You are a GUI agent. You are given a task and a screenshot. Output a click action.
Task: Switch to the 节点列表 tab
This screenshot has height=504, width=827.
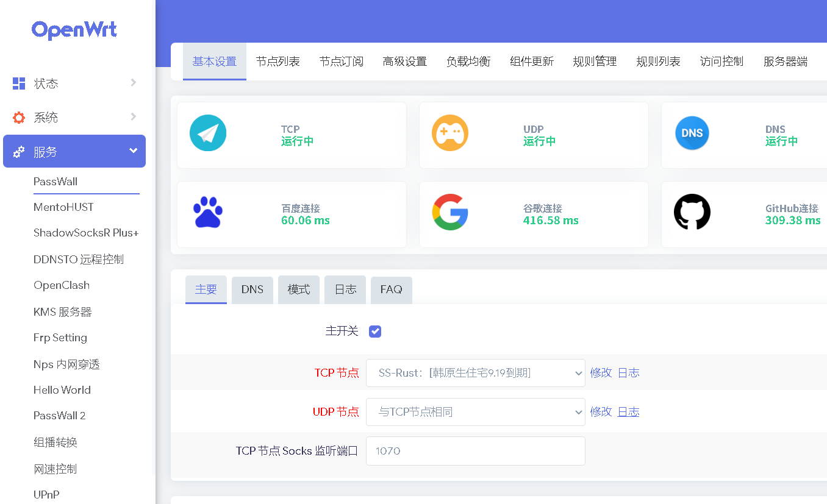point(277,62)
